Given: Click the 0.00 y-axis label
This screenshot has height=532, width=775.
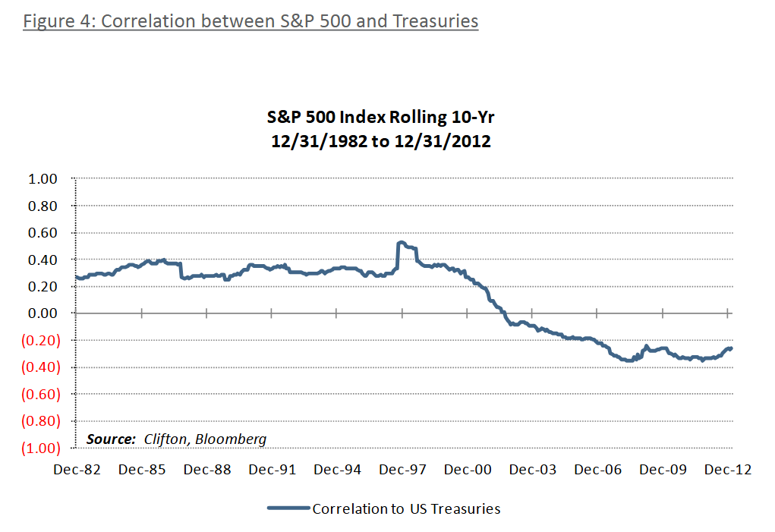Looking at the screenshot, I should pos(44,313).
